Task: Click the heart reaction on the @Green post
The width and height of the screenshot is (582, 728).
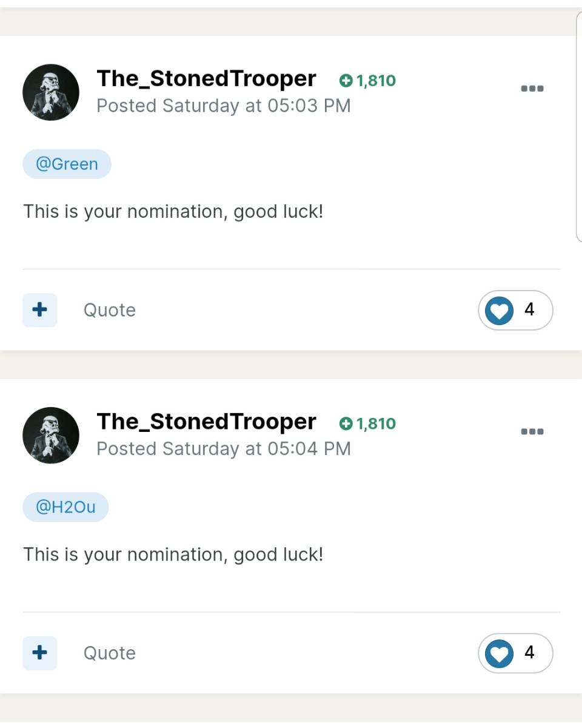Action: pos(499,311)
